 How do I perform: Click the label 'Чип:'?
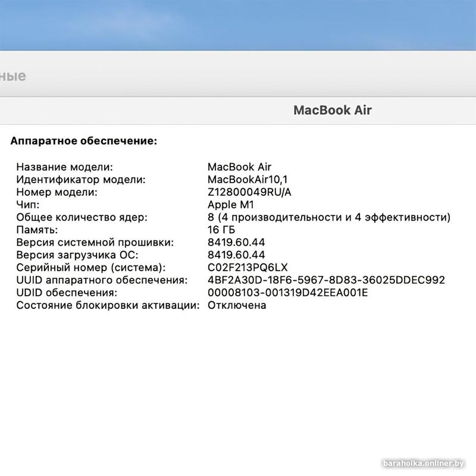click(x=28, y=205)
